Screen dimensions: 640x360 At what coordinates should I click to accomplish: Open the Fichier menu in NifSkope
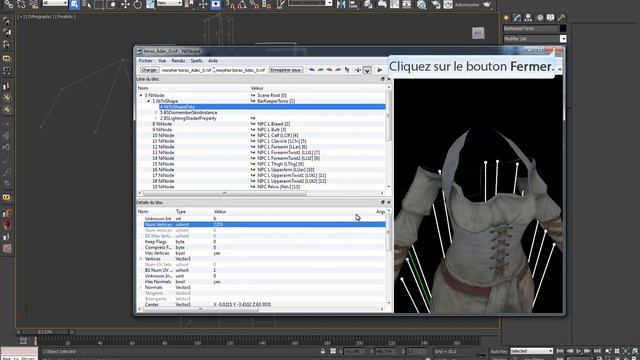(145, 61)
